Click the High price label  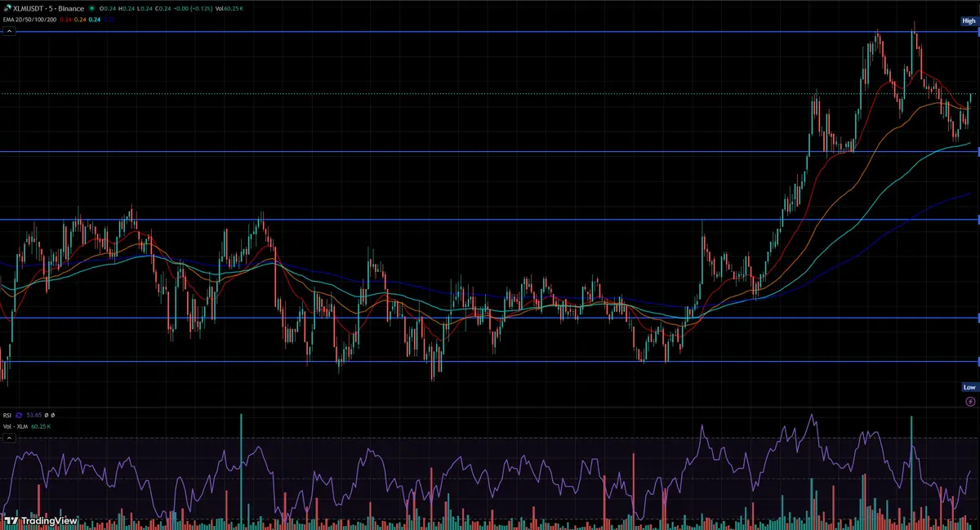[969, 21]
